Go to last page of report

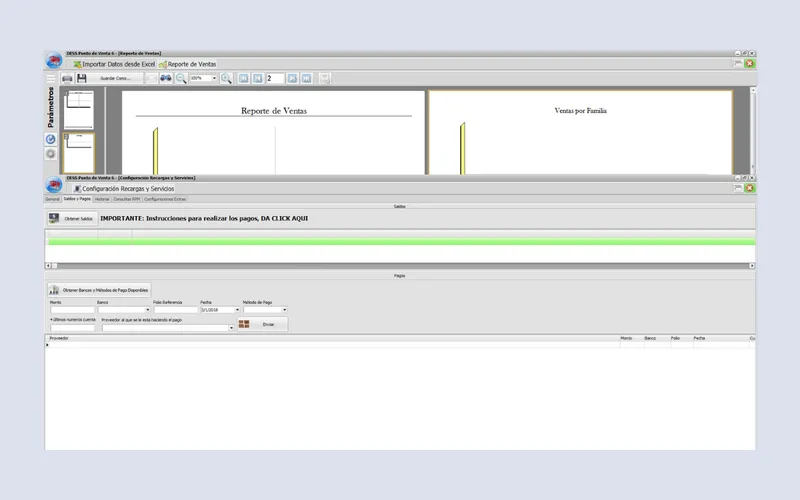coord(306,78)
